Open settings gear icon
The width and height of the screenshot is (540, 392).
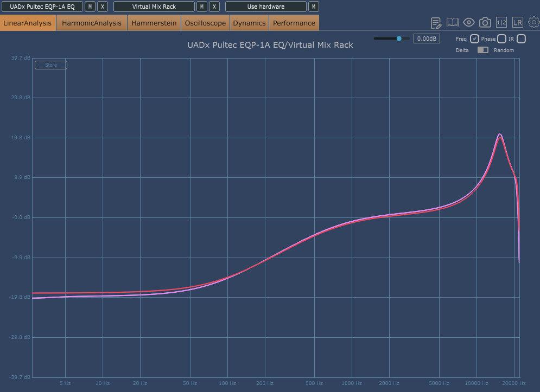tap(534, 23)
